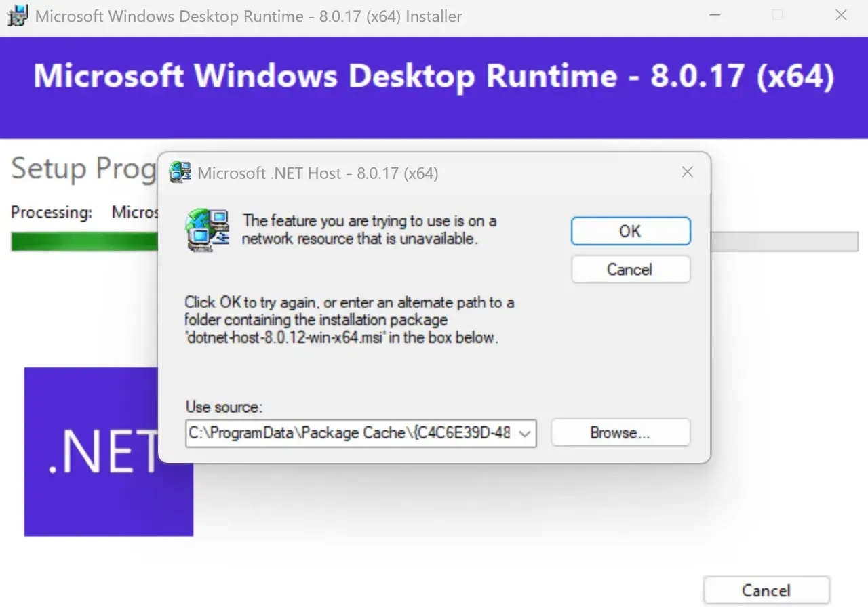This screenshot has height=616, width=868.
Task: Click the purple banner title text
Action: [434, 77]
